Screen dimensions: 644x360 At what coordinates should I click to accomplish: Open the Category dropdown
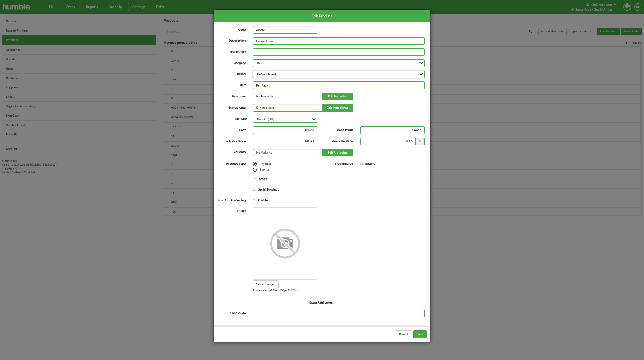pos(338,63)
